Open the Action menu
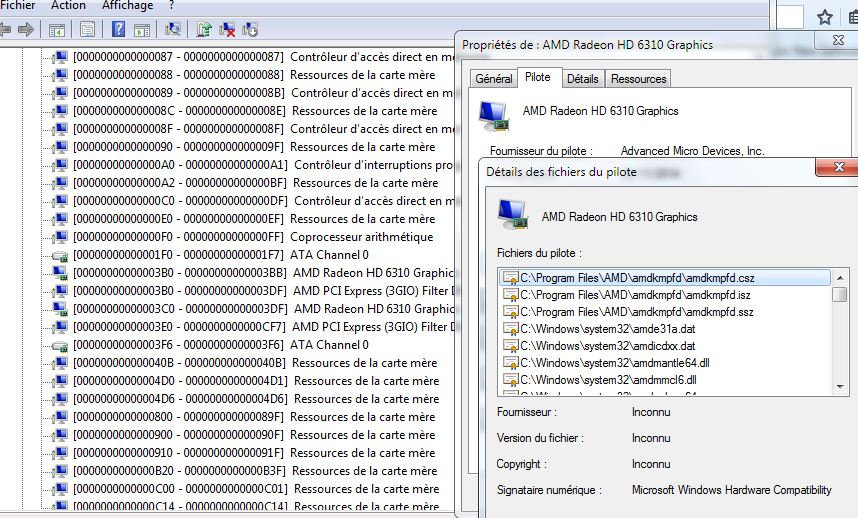This screenshot has width=858, height=518. [x=68, y=5]
